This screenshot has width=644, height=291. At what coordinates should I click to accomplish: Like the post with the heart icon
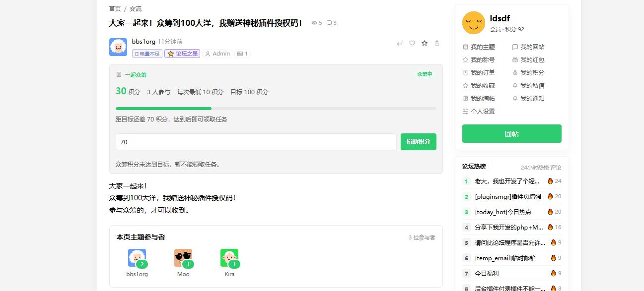click(412, 43)
